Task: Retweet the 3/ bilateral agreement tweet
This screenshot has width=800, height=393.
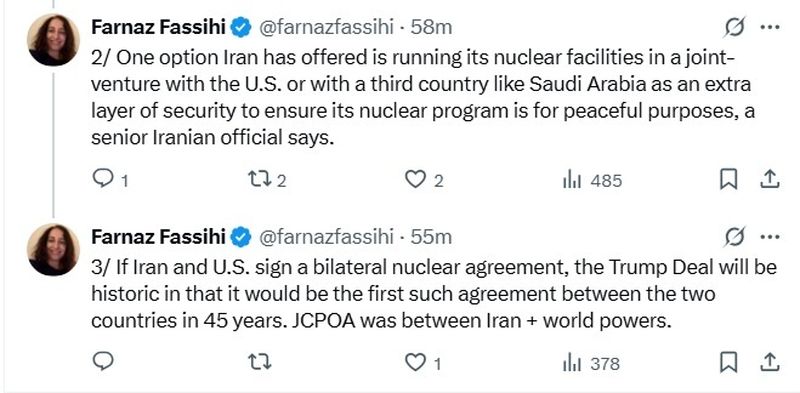Action: pyautogui.click(x=260, y=362)
